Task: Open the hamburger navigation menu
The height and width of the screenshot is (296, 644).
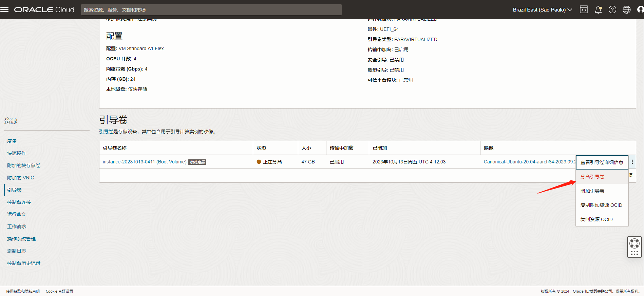Action: point(4,9)
